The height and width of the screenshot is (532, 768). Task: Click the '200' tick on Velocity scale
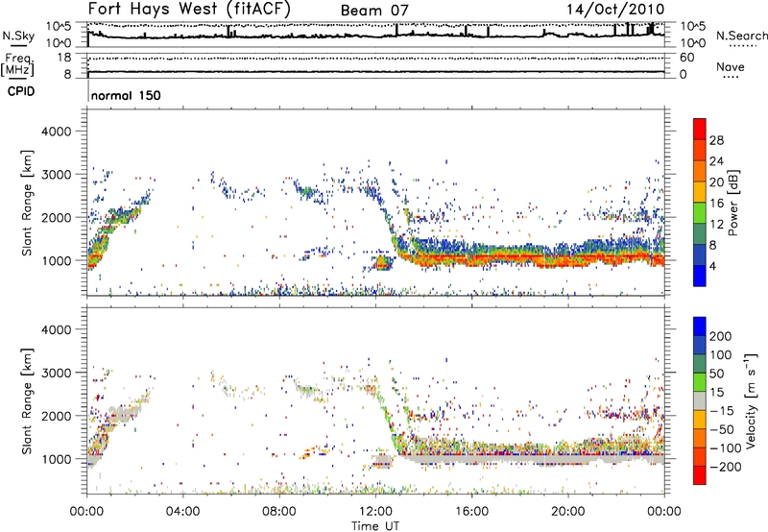721,336
